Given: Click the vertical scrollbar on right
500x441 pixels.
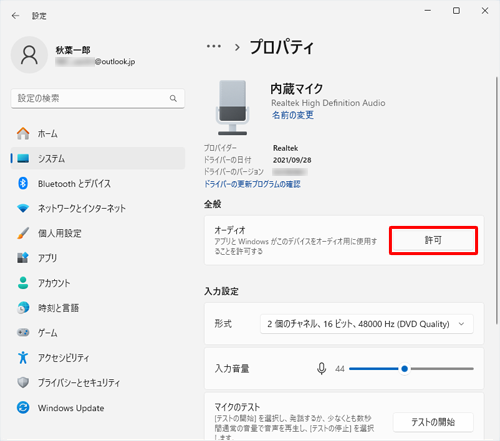Looking at the screenshot, I should click(x=496, y=200).
